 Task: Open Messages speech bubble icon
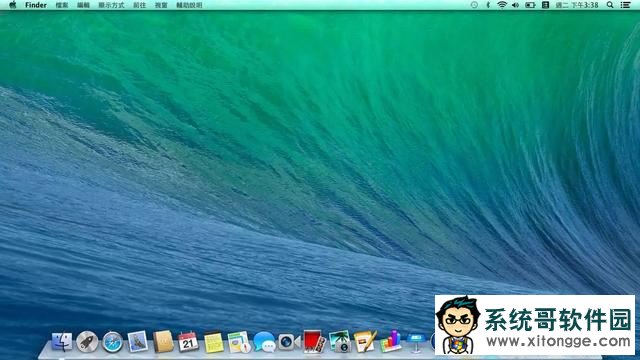(x=264, y=342)
